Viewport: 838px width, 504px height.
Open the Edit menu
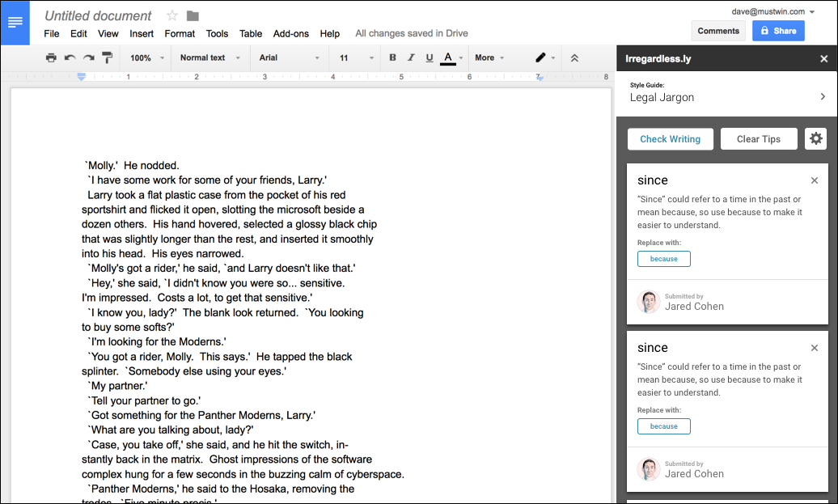point(78,34)
